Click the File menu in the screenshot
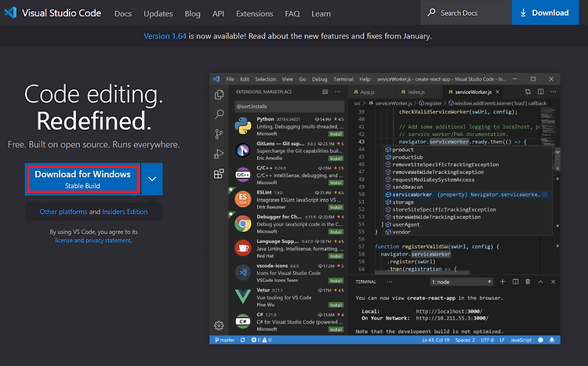Viewport: 588px width, 366px height. coord(230,79)
